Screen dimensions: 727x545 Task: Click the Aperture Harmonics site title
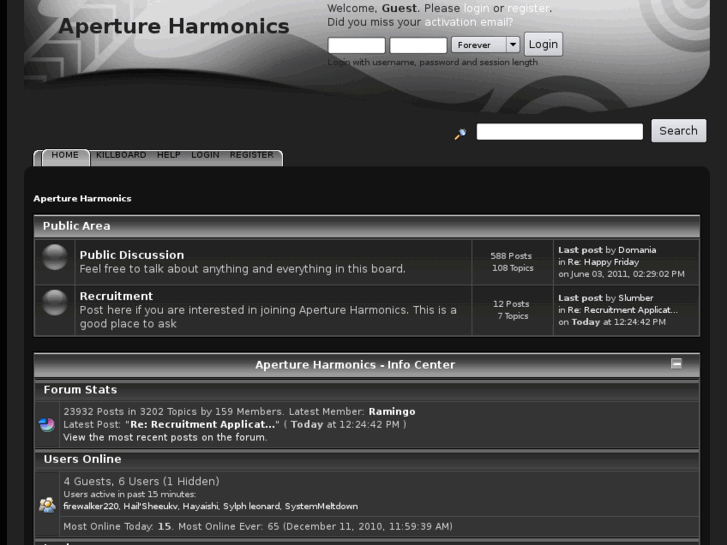tap(174, 26)
